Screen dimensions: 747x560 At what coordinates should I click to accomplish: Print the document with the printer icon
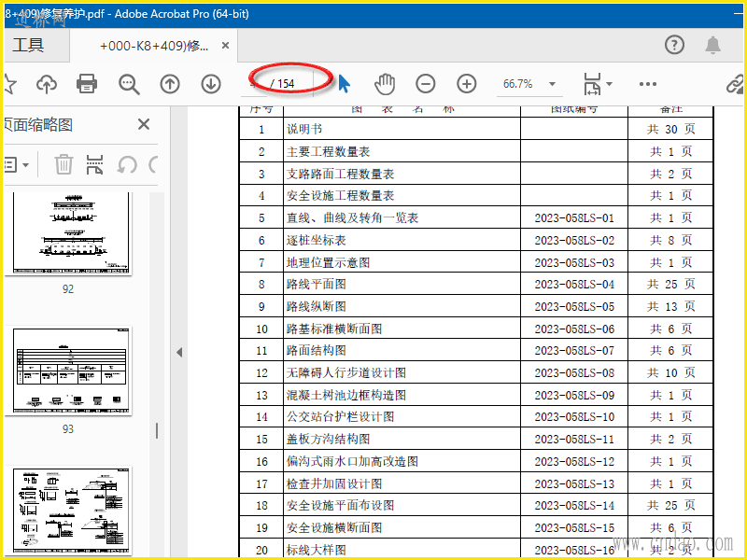click(87, 84)
